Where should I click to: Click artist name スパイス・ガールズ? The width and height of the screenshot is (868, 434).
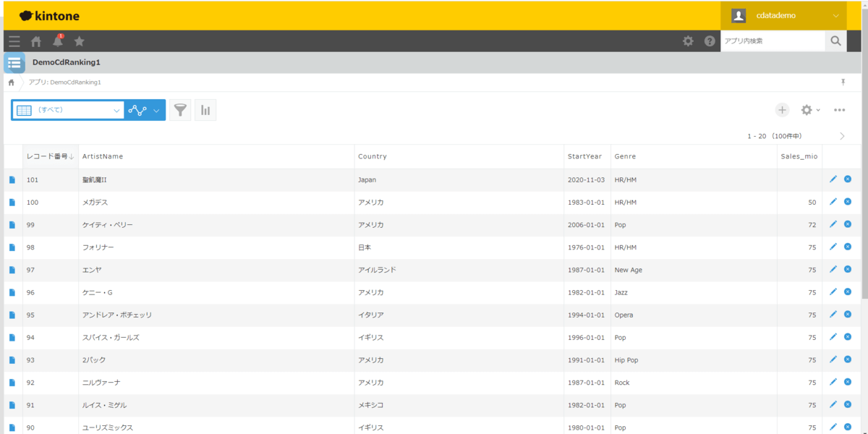click(111, 338)
